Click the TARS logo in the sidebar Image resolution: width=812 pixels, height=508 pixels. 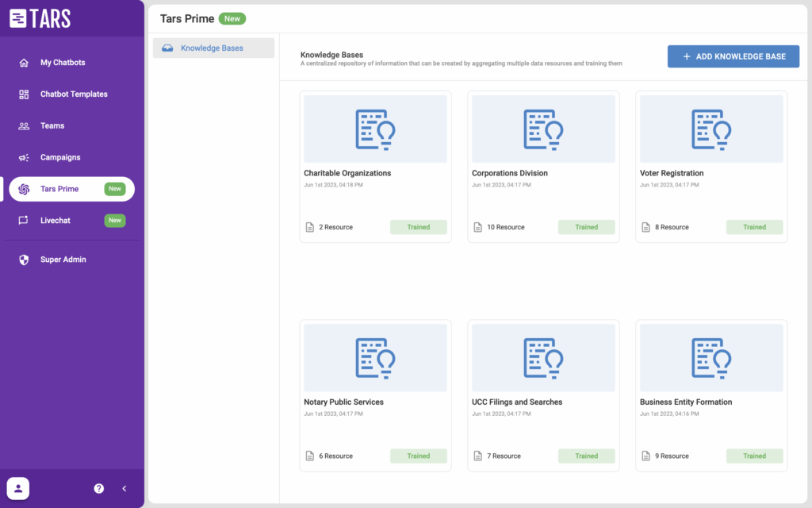coord(40,18)
